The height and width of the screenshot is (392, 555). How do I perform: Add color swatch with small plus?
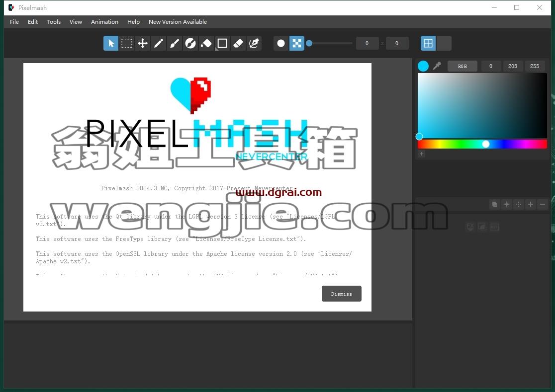pyautogui.click(x=422, y=154)
